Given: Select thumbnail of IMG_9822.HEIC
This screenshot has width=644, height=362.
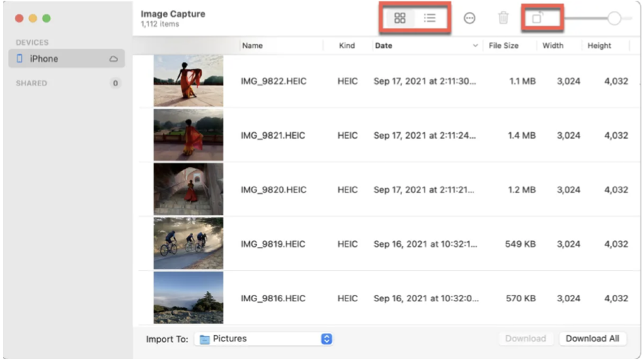Looking at the screenshot, I should coord(188,81).
